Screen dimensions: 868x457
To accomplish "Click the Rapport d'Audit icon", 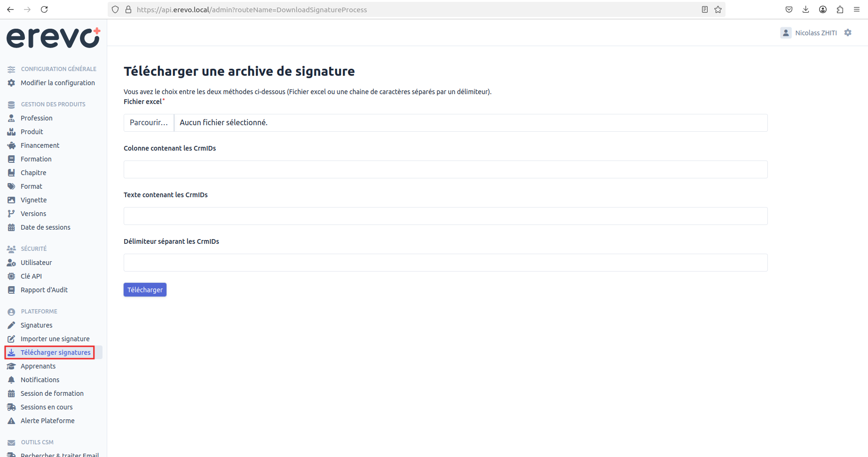I will coord(11,290).
